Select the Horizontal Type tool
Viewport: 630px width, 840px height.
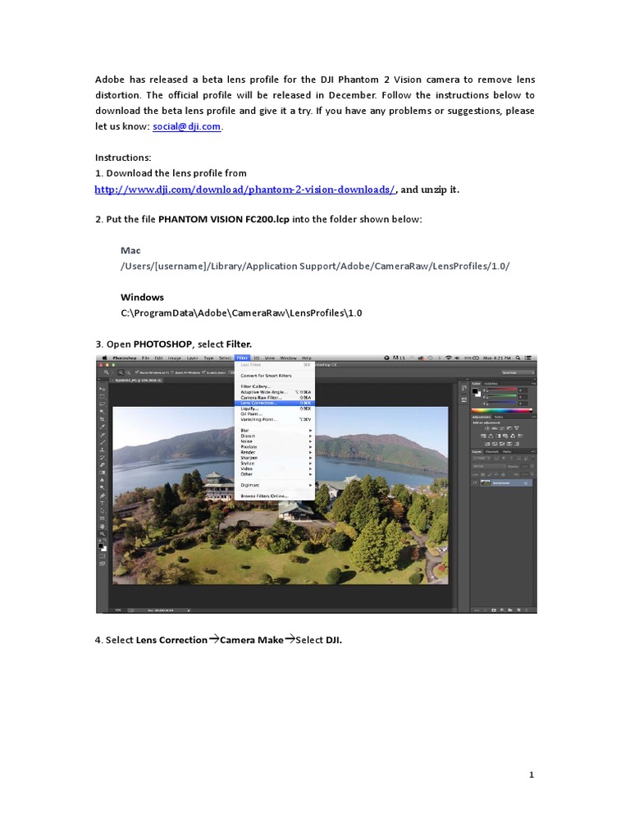(x=103, y=504)
